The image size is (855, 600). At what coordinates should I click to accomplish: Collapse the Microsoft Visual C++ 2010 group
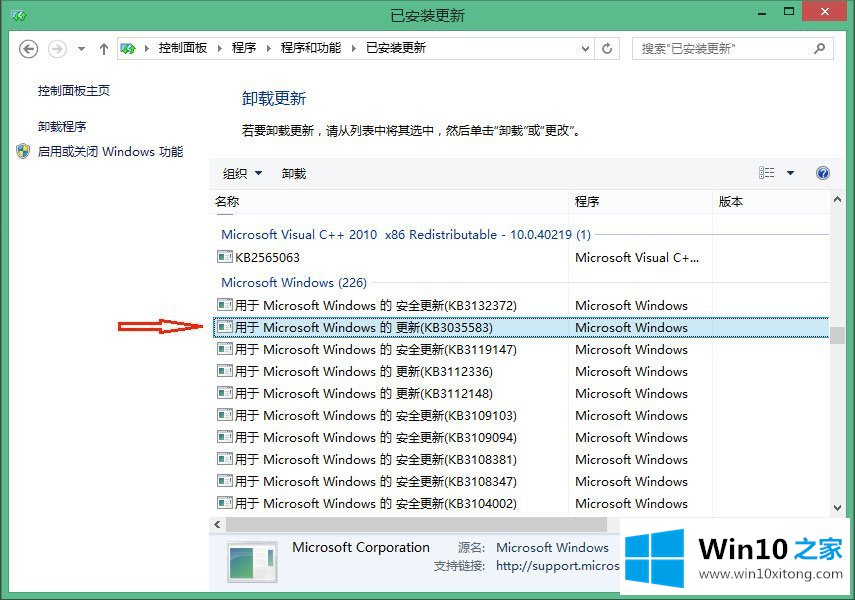pyautogui.click(x=406, y=235)
